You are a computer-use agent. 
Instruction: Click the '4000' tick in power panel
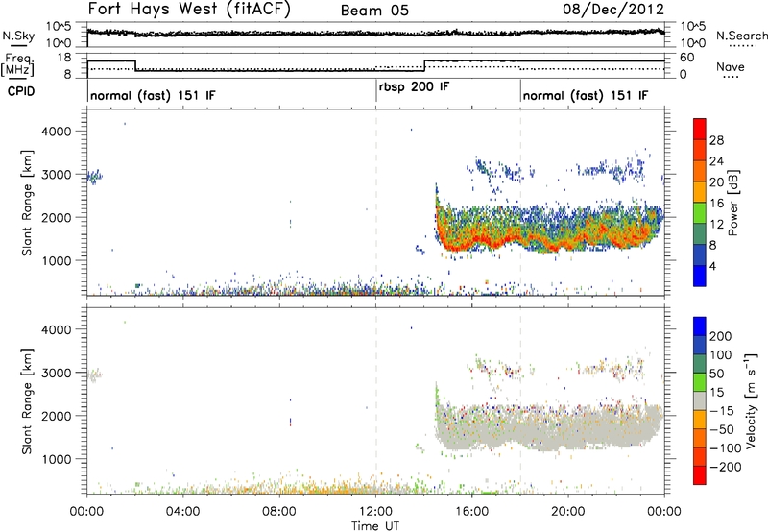point(56,132)
